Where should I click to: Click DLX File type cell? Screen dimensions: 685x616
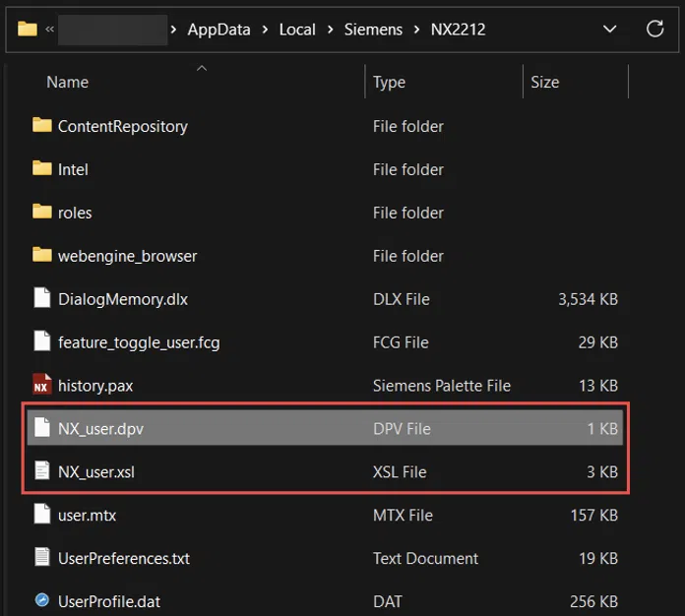click(401, 300)
